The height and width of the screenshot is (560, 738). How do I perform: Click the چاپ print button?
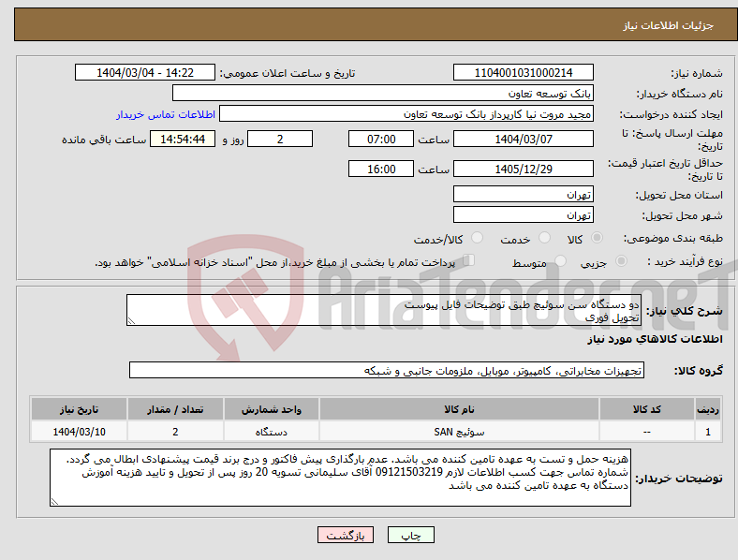[411, 535]
